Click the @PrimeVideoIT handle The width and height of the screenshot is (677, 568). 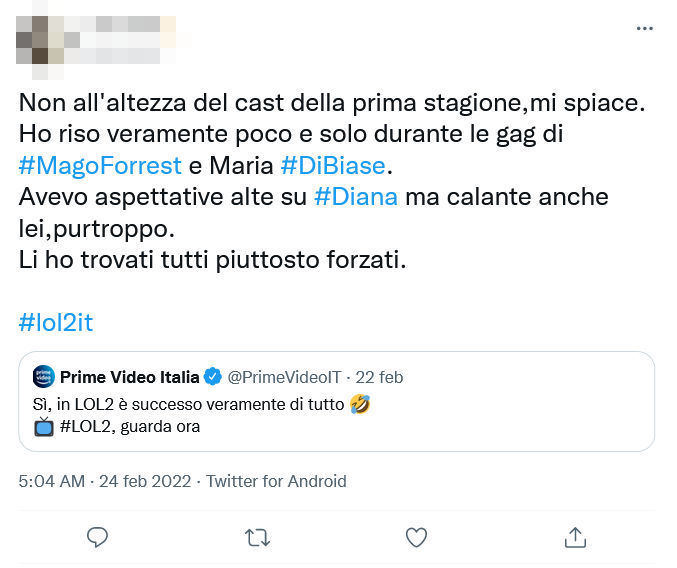pos(285,377)
